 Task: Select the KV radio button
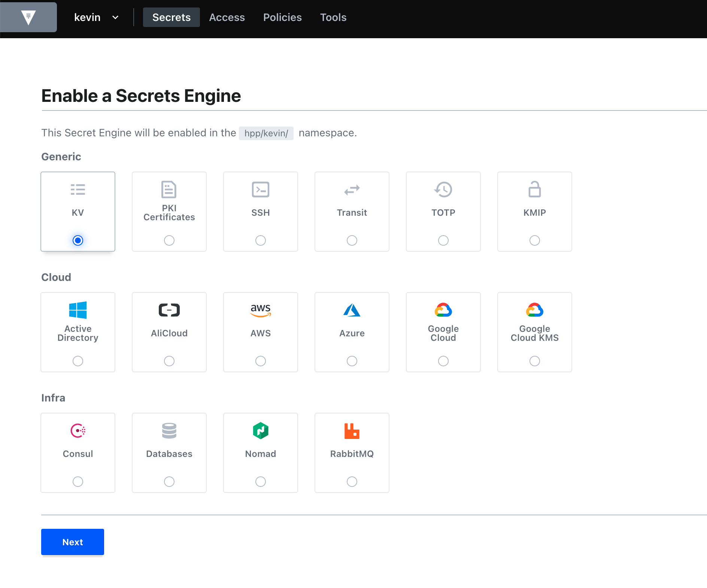pos(78,240)
